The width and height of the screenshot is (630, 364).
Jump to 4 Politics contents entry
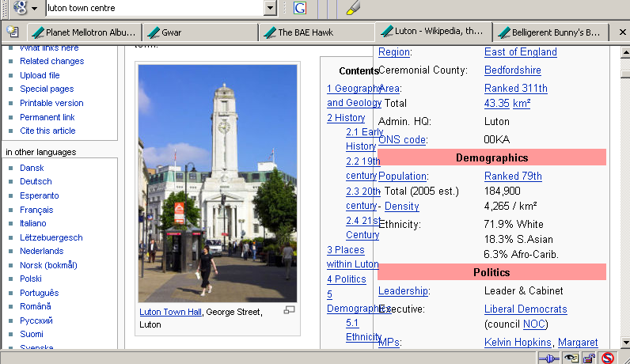point(347,279)
